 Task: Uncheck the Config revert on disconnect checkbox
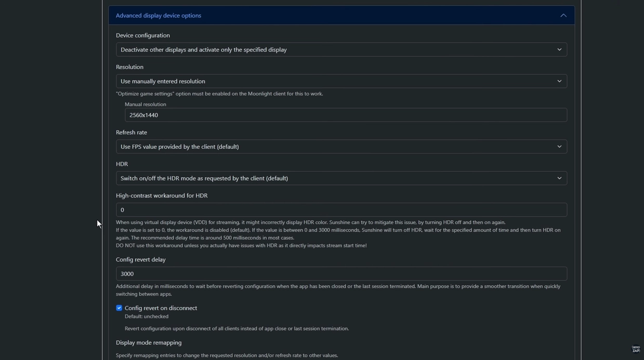pyautogui.click(x=119, y=308)
